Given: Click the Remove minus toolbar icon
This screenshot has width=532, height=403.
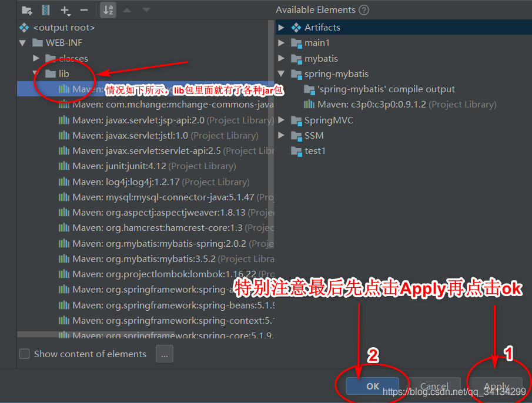Looking at the screenshot, I should (84, 10).
